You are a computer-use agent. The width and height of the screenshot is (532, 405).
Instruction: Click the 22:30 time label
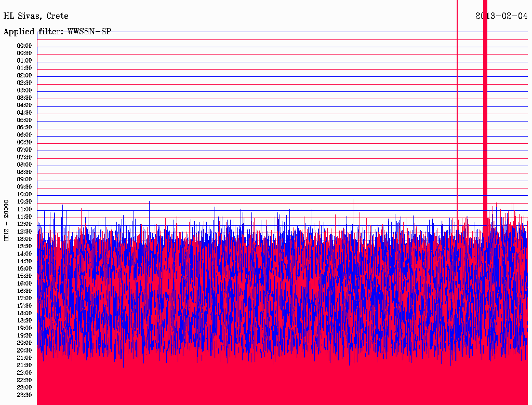24,380
